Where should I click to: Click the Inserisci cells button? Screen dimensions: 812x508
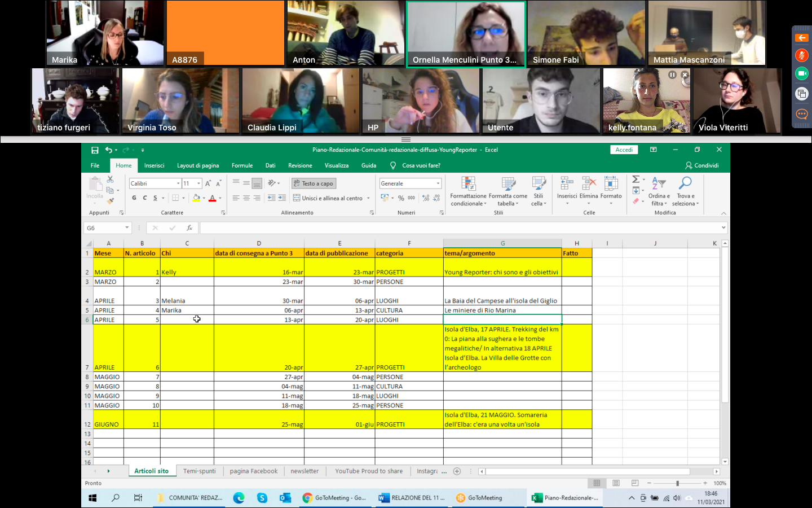[567, 191]
